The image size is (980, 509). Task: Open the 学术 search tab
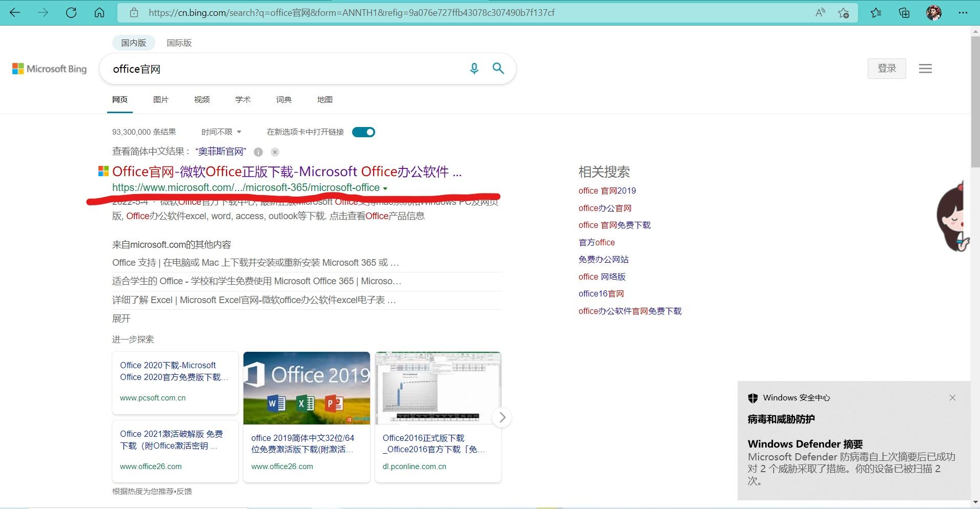tap(243, 99)
